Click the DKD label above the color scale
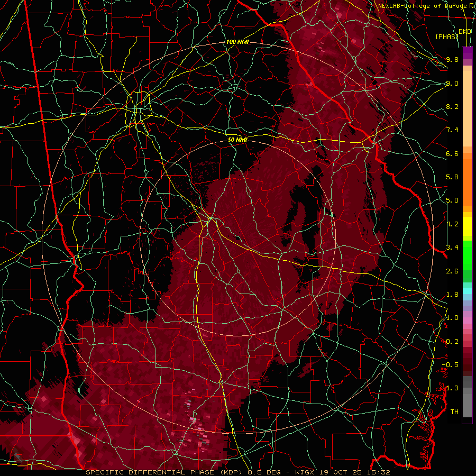The width and height of the screenshot is (476, 476). [x=465, y=32]
